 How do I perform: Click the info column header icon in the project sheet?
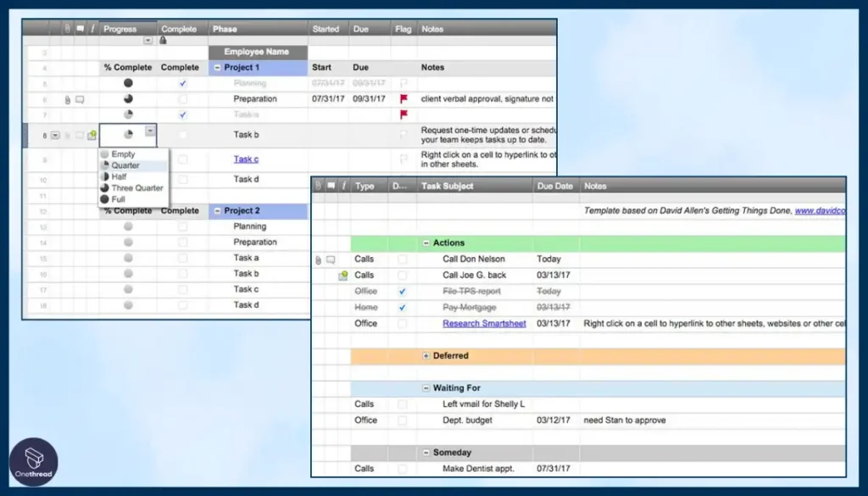coord(92,29)
